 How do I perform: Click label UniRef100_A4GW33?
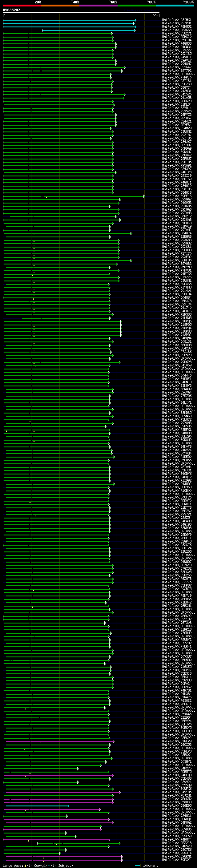tap(177, 43)
